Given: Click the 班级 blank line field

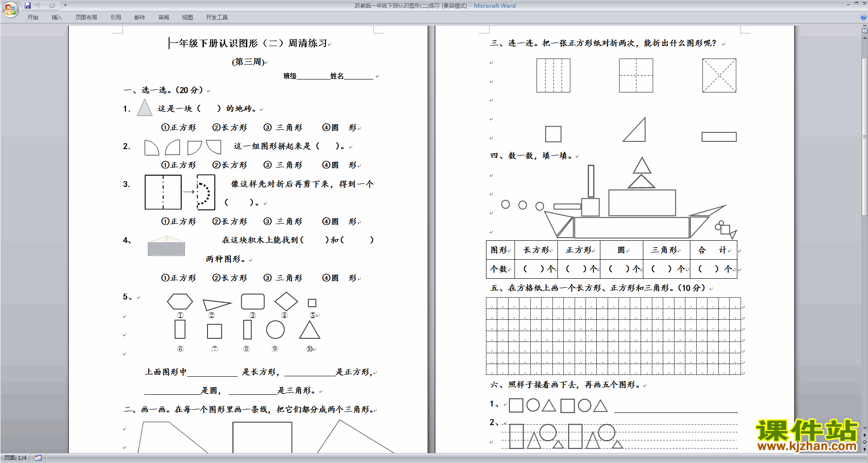Looking at the screenshot, I should pyautogui.click(x=313, y=76).
